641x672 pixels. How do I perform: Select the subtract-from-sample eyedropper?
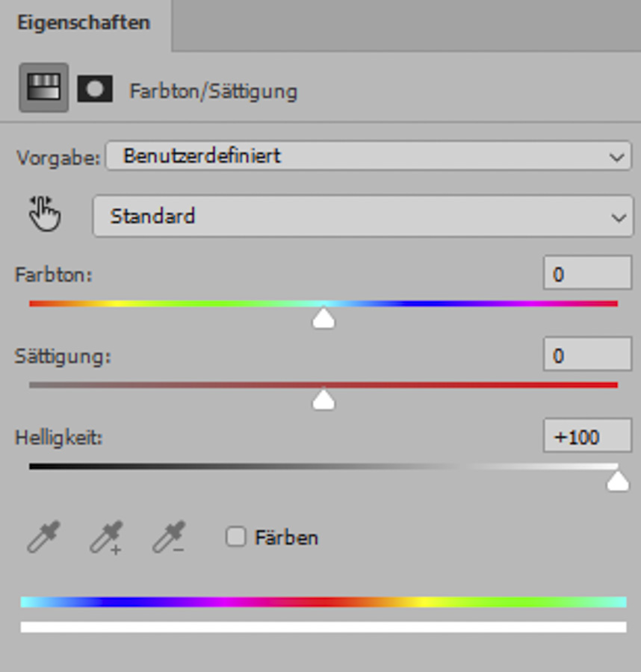168,538
